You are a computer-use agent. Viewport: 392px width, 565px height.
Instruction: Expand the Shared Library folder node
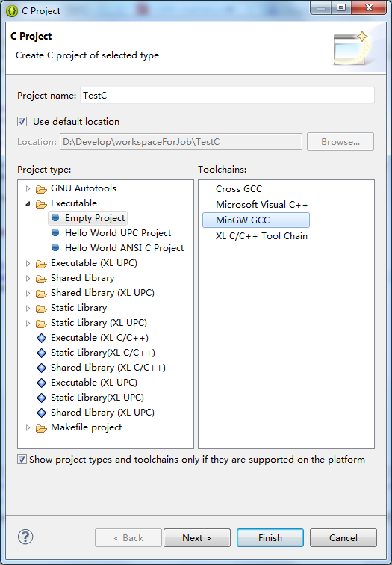pos(28,278)
